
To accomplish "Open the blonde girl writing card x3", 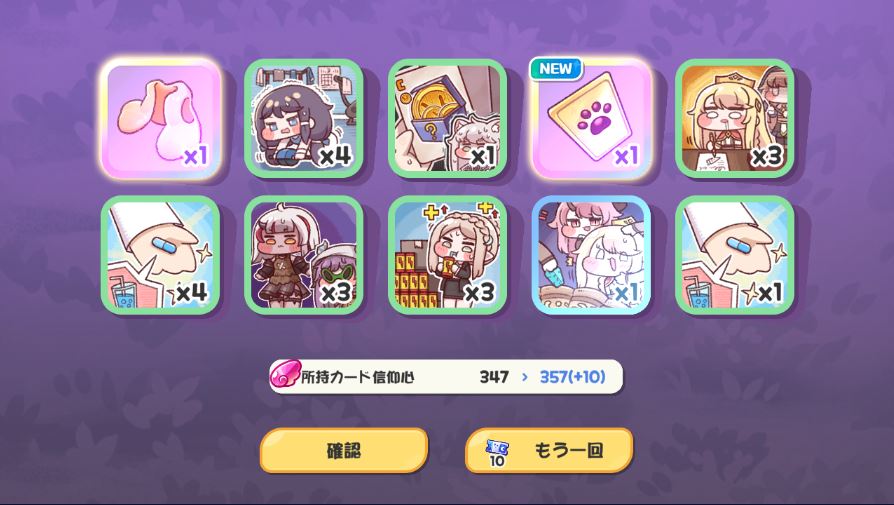I will (735, 119).
